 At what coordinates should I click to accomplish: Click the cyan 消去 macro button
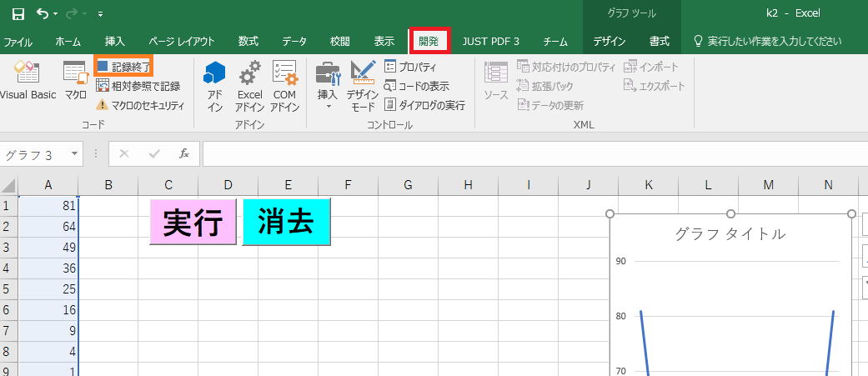pos(286,222)
